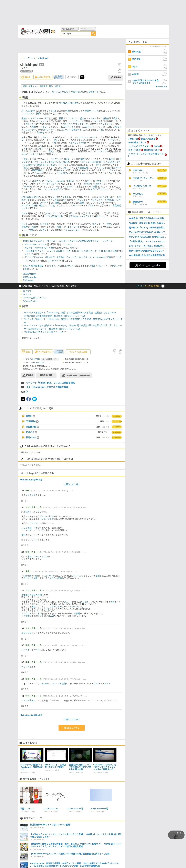Share via lower black X circle icon
The image size is (186, 868).
[23, 399]
